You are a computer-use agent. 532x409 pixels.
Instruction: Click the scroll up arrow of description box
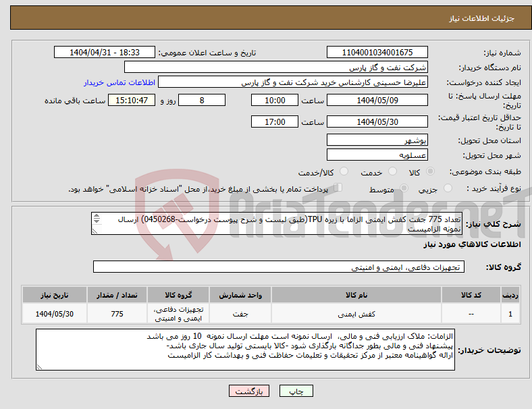coord(97,216)
